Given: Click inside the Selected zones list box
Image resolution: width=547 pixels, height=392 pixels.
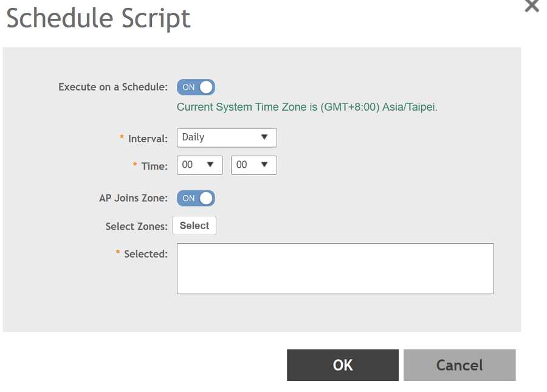Looking at the screenshot, I should [x=334, y=269].
